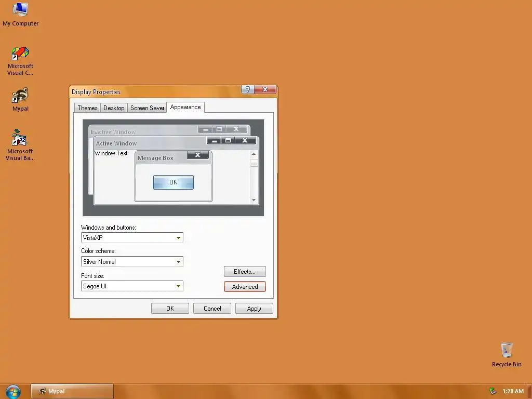This screenshot has width=532, height=399.
Task: Close the Display Properties dialog
Action: 265,89
